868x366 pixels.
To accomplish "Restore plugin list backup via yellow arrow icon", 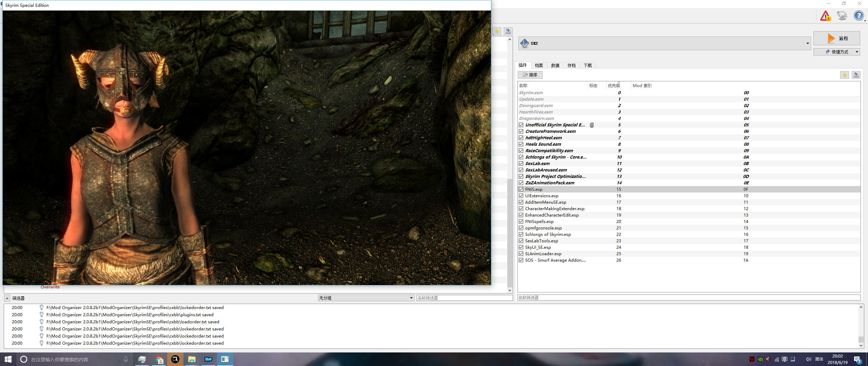I will pyautogui.click(x=845, y=75).
